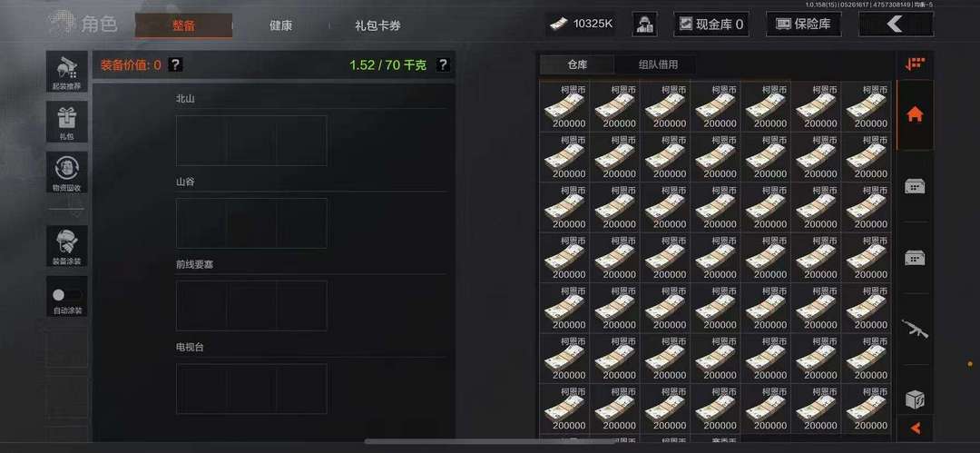This screenshot has width=980, height=453.
Task: Click the back arrow button at top right
Action: click(x=896, y=25)
